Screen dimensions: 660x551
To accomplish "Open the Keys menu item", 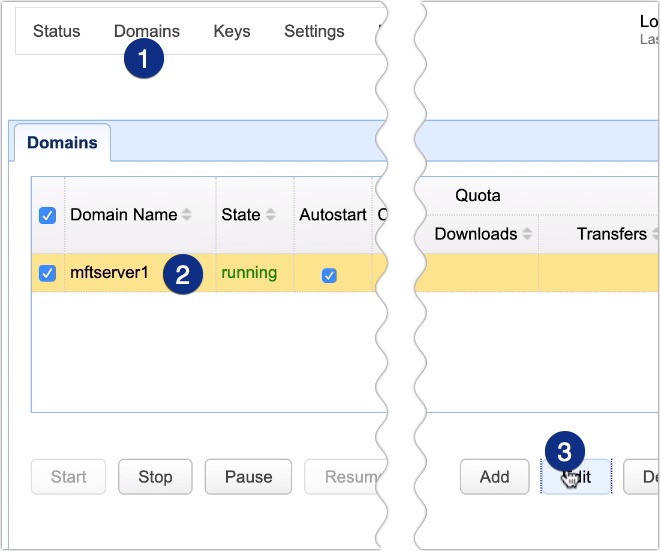I will click(232, 31).
